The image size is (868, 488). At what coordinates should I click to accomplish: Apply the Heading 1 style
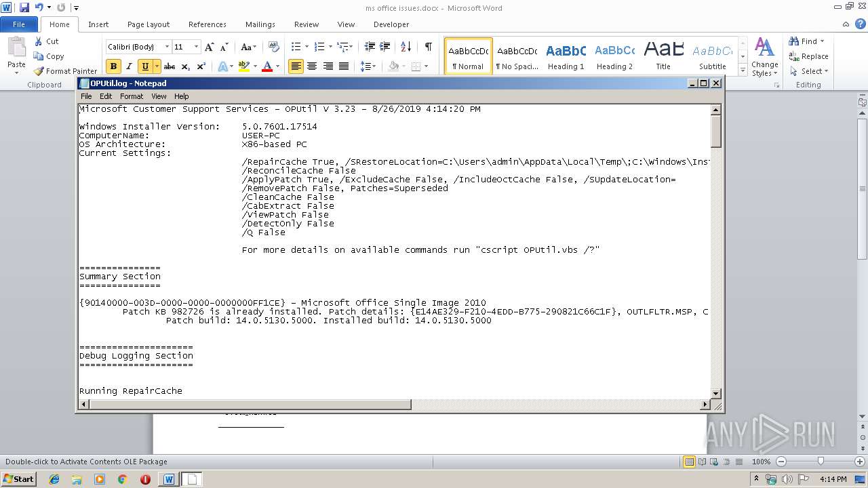tap(566, 56)
